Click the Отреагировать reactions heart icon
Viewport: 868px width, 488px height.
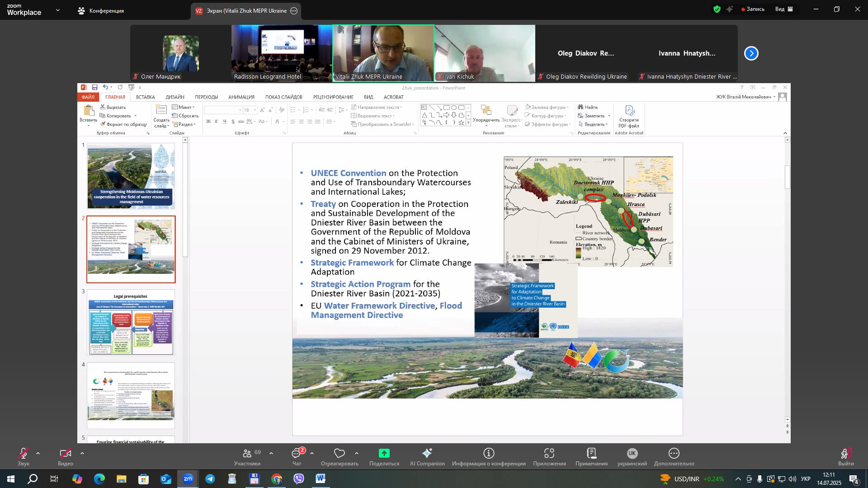[340, 453]
